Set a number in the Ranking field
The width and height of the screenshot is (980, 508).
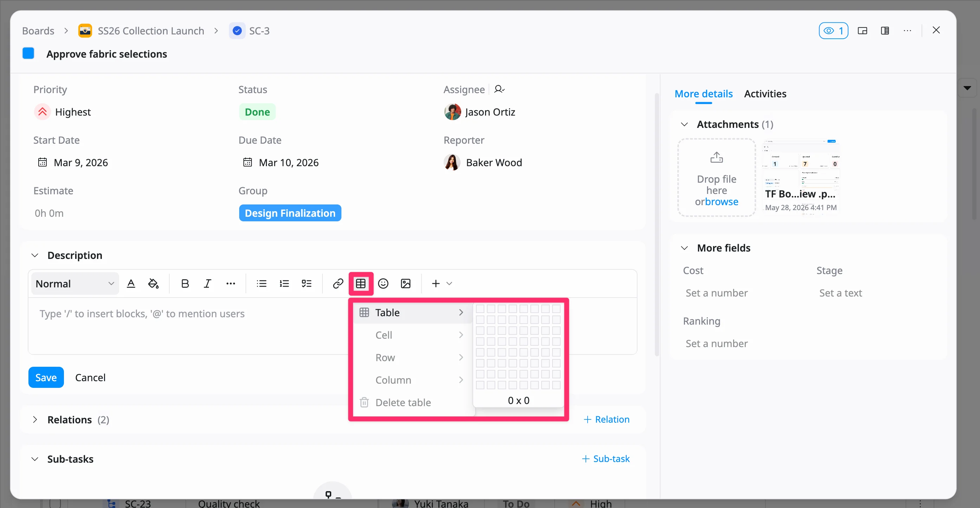pyautogui.click(x=716, y=344)
